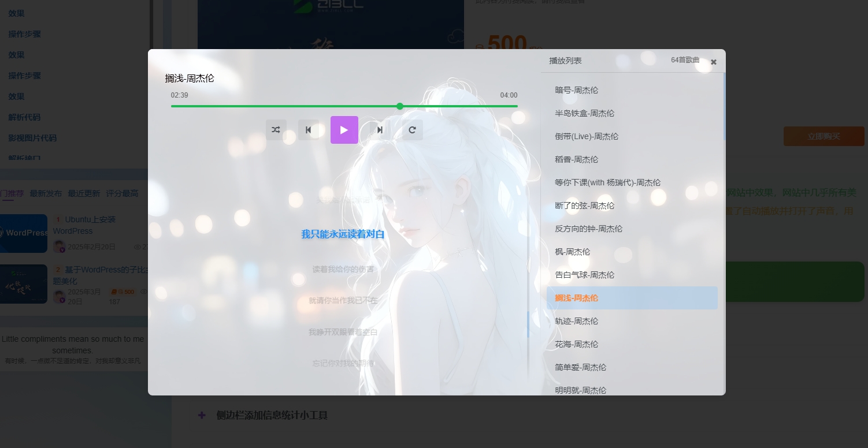868x448 pixels.
Task: Click the purple play button
Action: (x=344, y=130)
